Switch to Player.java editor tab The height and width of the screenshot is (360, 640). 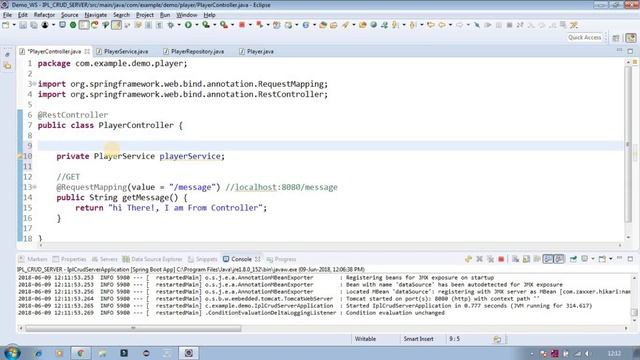(x=257, y=51)
